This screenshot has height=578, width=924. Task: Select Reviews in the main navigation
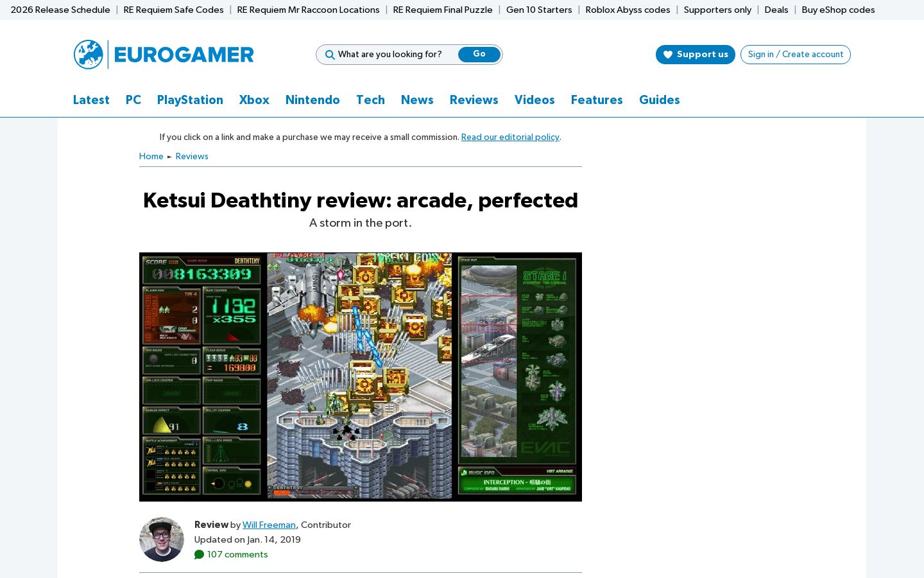(474, 100)
